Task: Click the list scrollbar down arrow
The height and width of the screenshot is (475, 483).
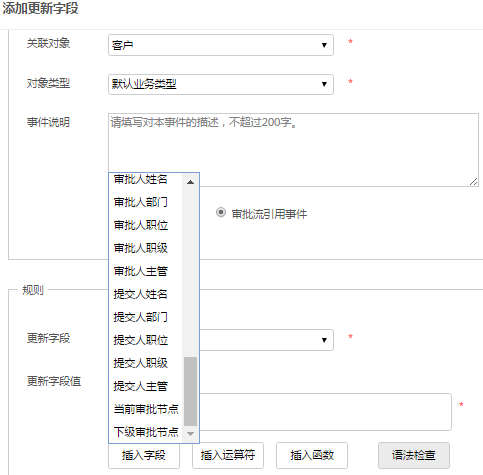Action: [x=190, y=434]
